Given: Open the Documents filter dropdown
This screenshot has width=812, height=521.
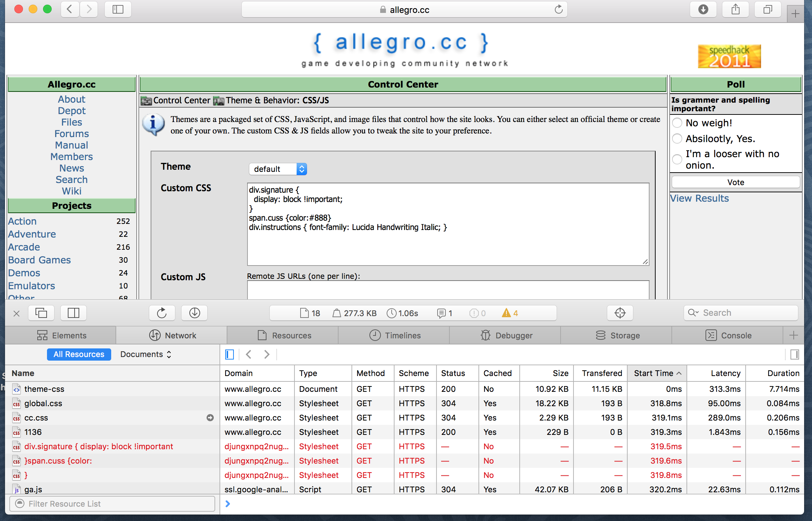Looking at the screenshot, I should pos(146,355).
